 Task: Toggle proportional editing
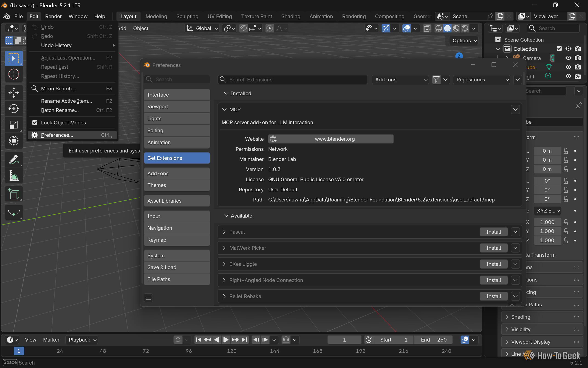click(269, 29)
